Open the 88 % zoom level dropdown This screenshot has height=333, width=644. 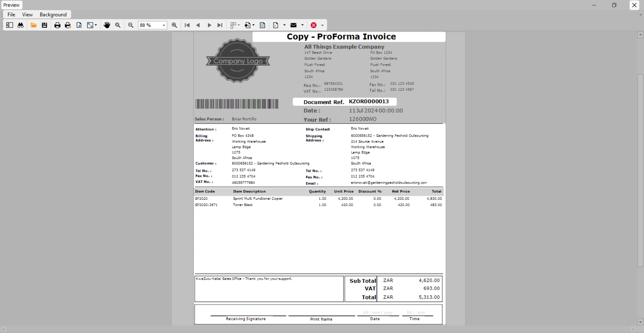[164, 25]
